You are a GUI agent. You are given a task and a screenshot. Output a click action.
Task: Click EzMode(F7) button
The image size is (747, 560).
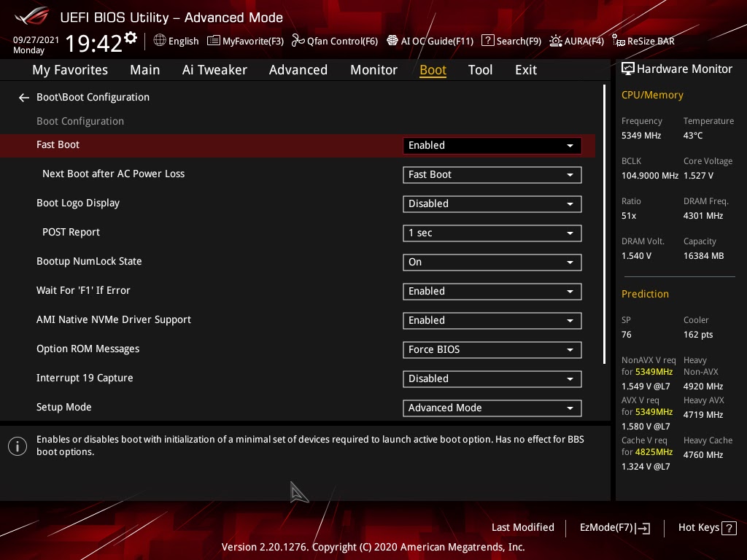(x=614, y=528)
